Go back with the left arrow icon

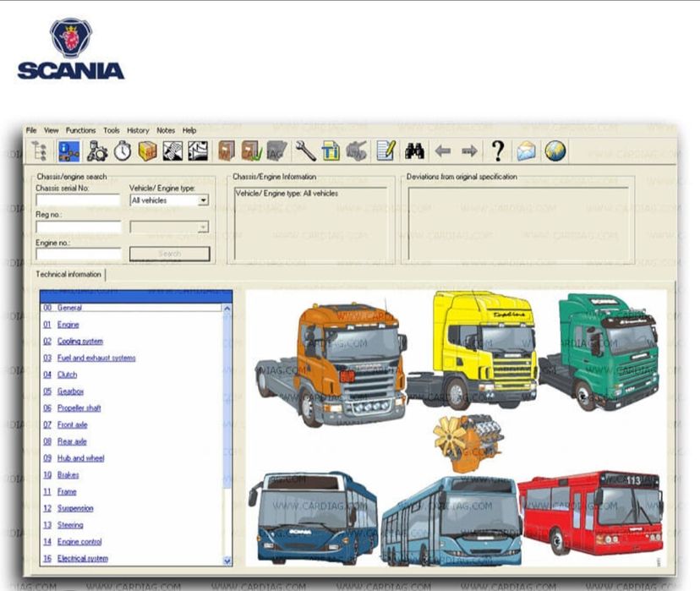[x=442, y=151]
